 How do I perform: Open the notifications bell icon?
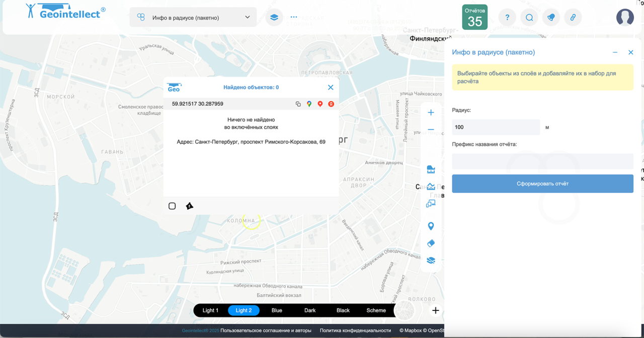coord(551,18)
